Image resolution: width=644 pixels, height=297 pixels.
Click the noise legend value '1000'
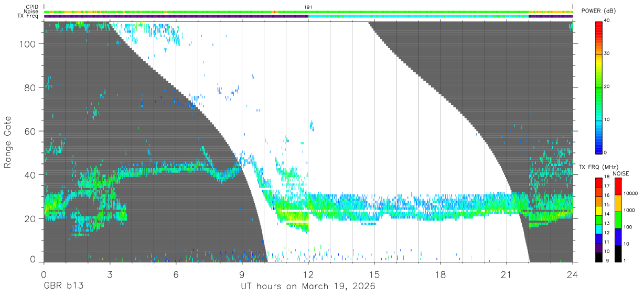(x=630, y=210)
